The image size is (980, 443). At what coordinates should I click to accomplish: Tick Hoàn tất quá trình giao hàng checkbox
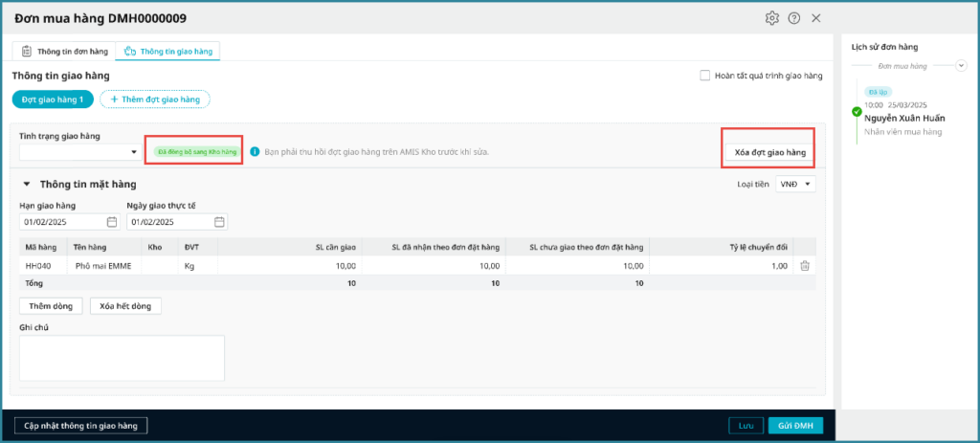(705, 76)
